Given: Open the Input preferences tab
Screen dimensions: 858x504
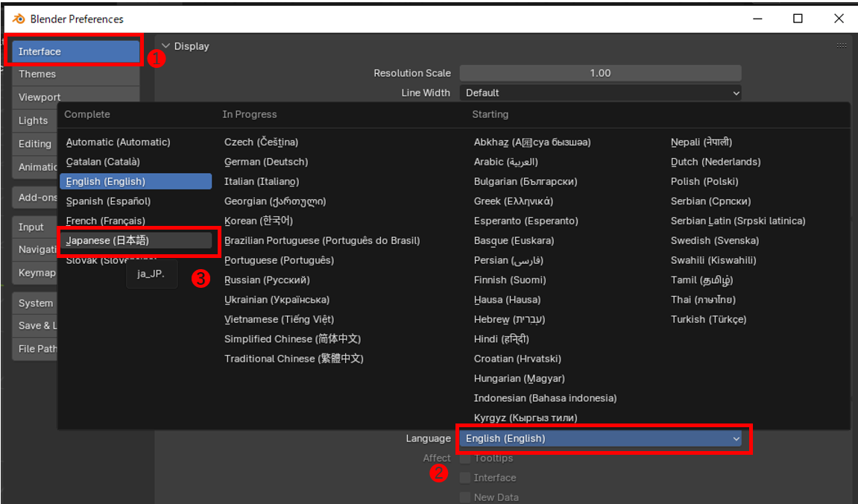Looking at the screenshot, I should coord(35,227).
